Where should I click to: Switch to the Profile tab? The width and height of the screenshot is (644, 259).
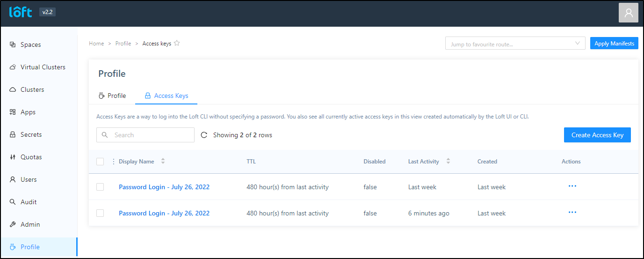point(112,96)
